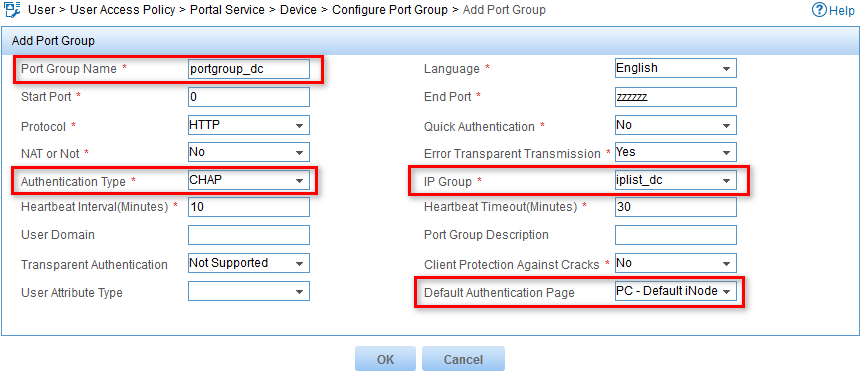
Task: Click the Heartbeat Timeout(Minutes) label
Action: 500,208
